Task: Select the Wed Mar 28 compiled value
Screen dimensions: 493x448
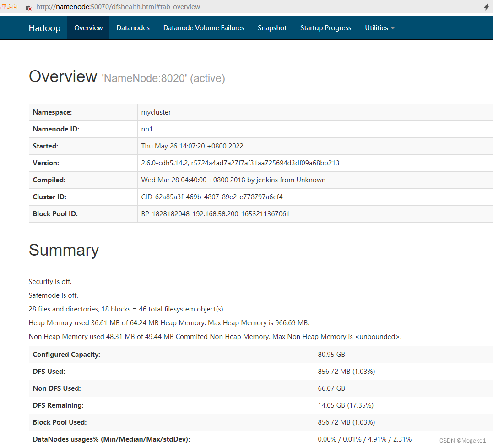Action: 233,180
